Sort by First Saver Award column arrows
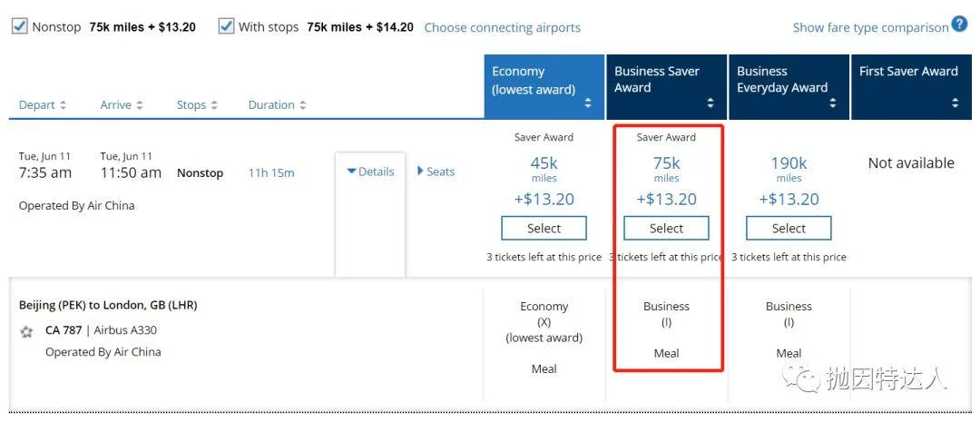 pyautogui.click(x=955, y=103)
